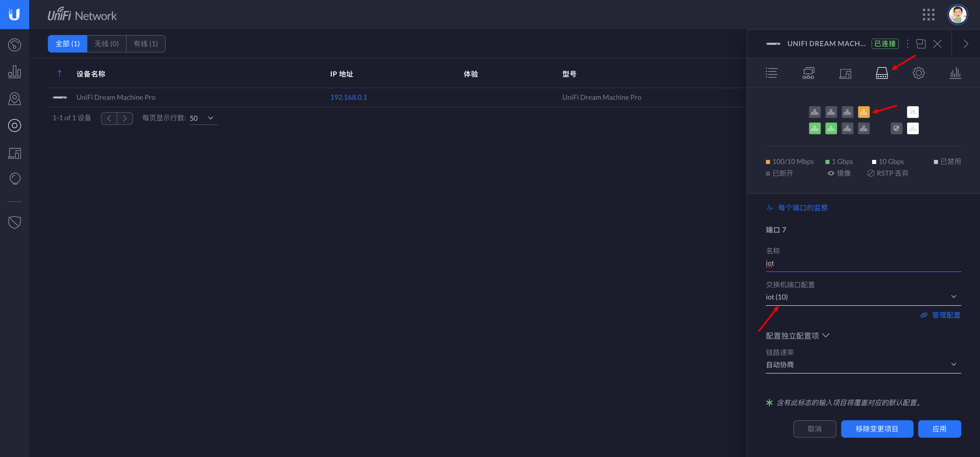
Task: Switch to the 无线 (0) tab
Action: click(x=106, y=44)
